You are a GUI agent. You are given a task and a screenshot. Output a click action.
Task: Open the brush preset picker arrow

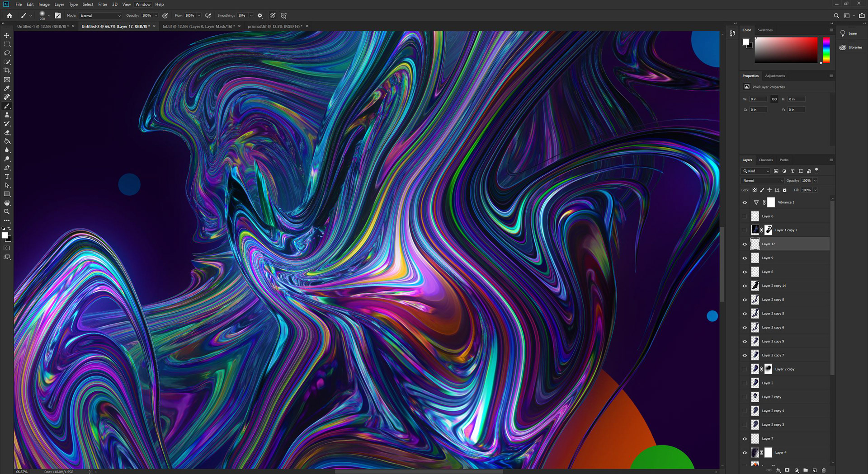49,15
